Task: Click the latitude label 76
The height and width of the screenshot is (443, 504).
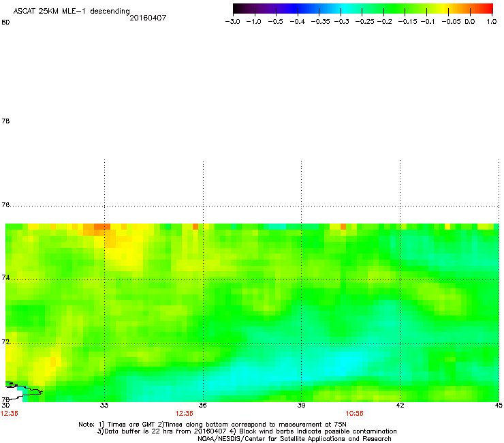Action: [5, 205]
